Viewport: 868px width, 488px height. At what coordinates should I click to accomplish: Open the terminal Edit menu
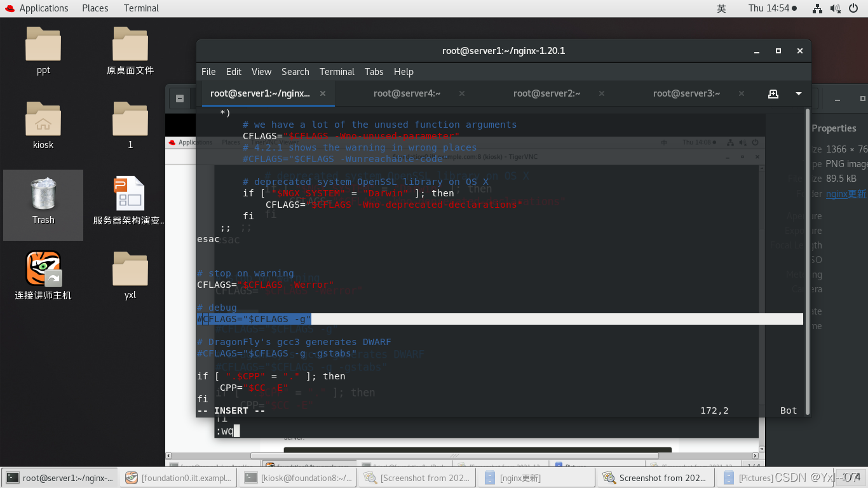pyautogui.click(x=234, y=72)
